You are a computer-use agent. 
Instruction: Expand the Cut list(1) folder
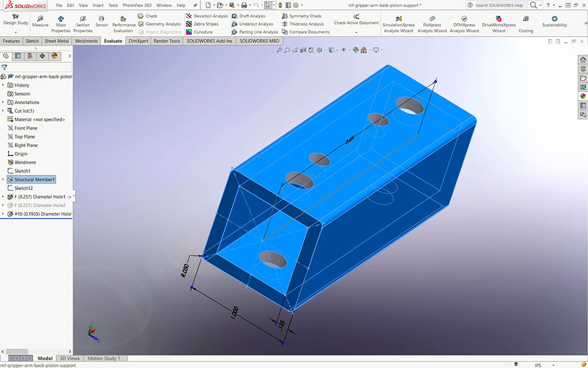tap(3, 111)
